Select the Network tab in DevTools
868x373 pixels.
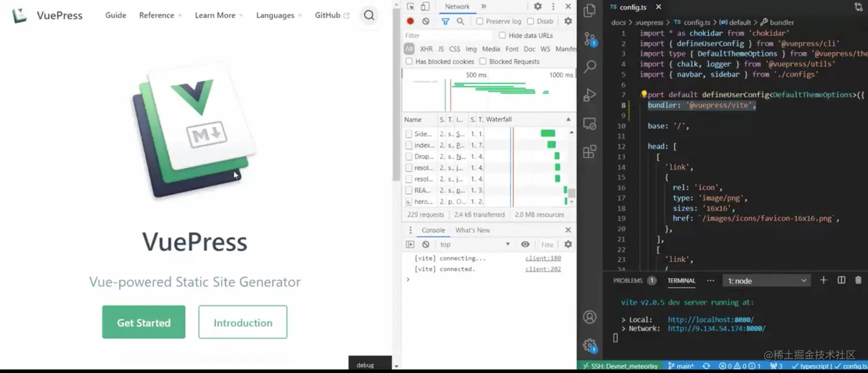tap(457, 6)
